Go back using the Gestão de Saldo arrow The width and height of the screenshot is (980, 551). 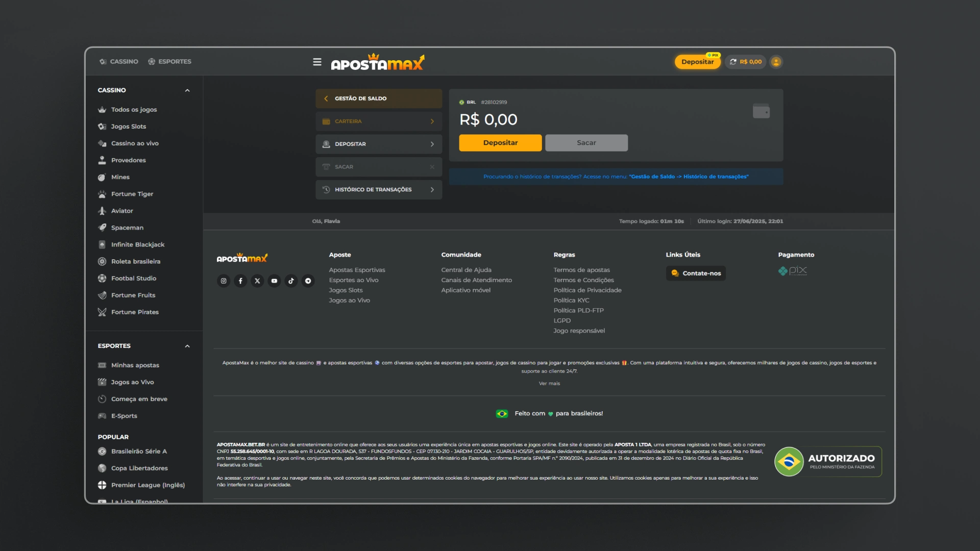click(326, 98)
